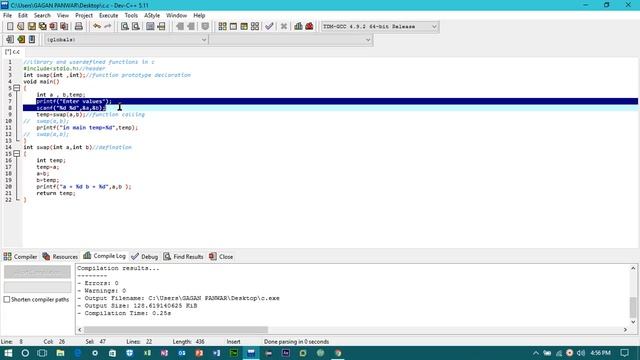
Task: Switch to the Resources tab
Action: pyautogui.click(x=60, y=257)
